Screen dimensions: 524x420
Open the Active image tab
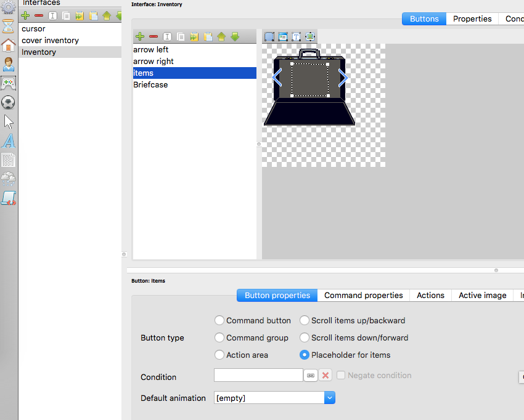point(482,295)
